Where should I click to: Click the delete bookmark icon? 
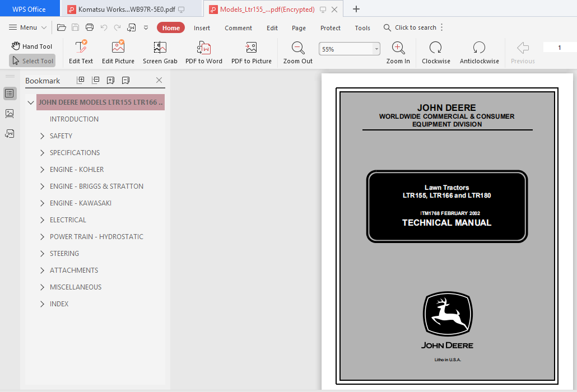(x=125, y=80)
